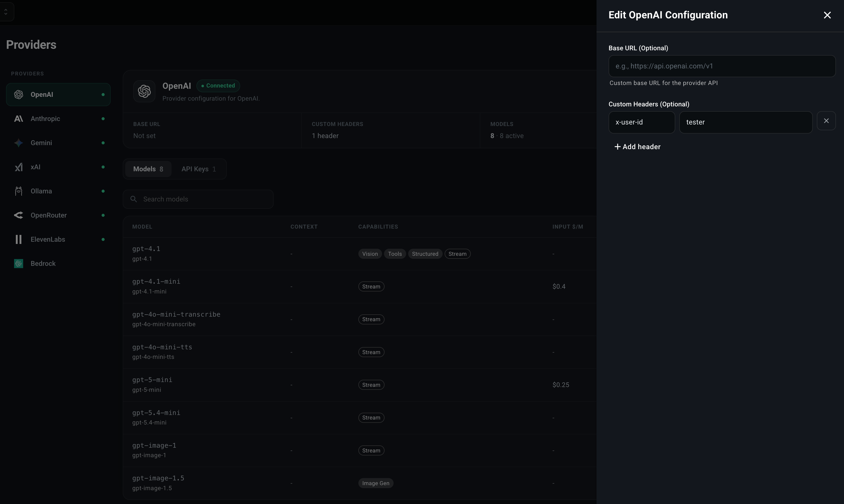Click the xAI logo icon

(x=19, y=167)
